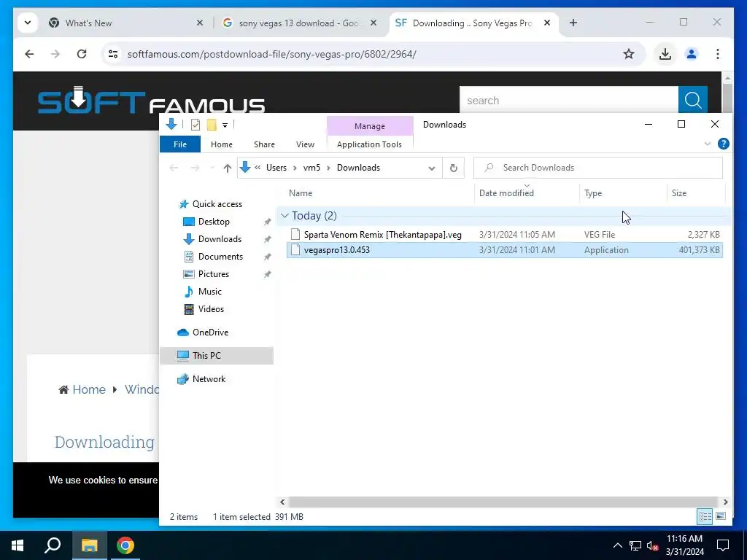Click Users in the address breadcrumb

point(276,168)
